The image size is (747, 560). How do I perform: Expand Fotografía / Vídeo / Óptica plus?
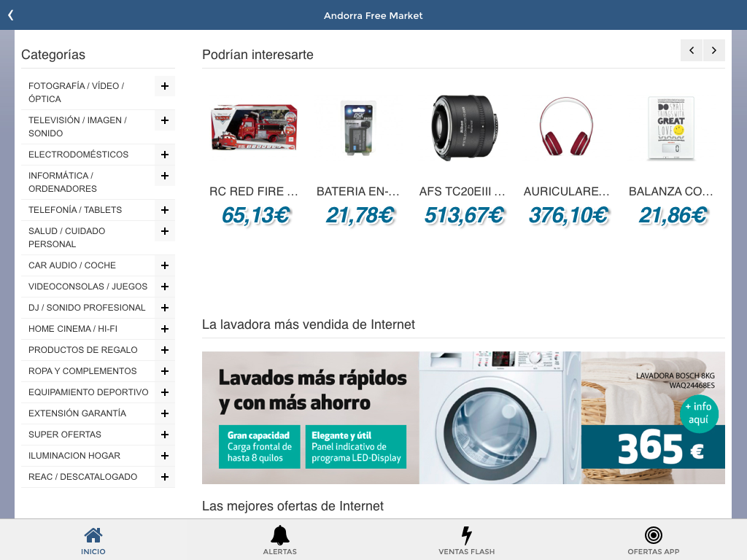tap(165, 86)
